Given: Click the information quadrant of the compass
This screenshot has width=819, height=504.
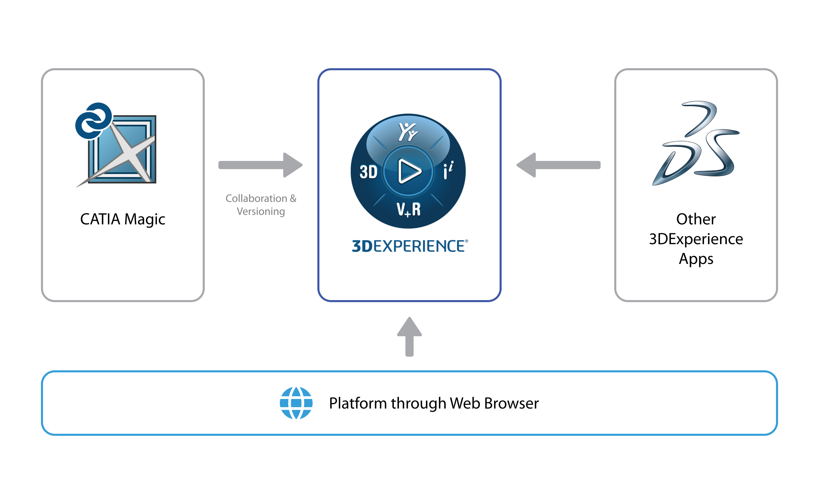Looking at the screenshot, I should pyautogui.click(x=448, y=170).
